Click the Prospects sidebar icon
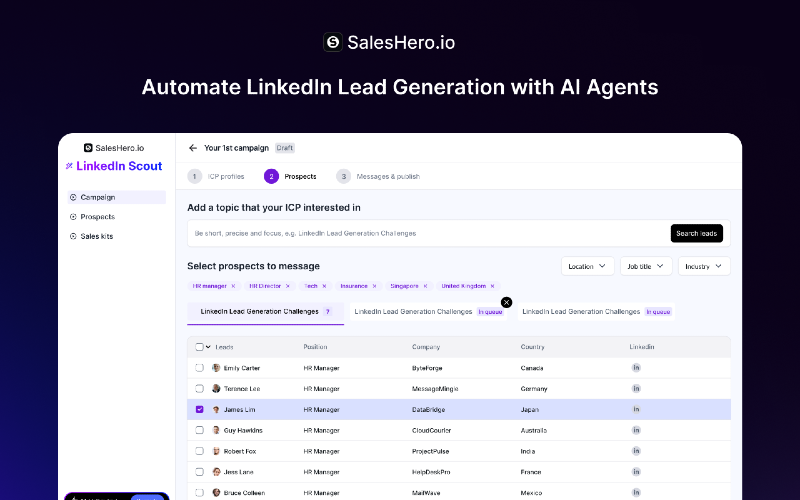The image size is (800, 500). point(73,217)
